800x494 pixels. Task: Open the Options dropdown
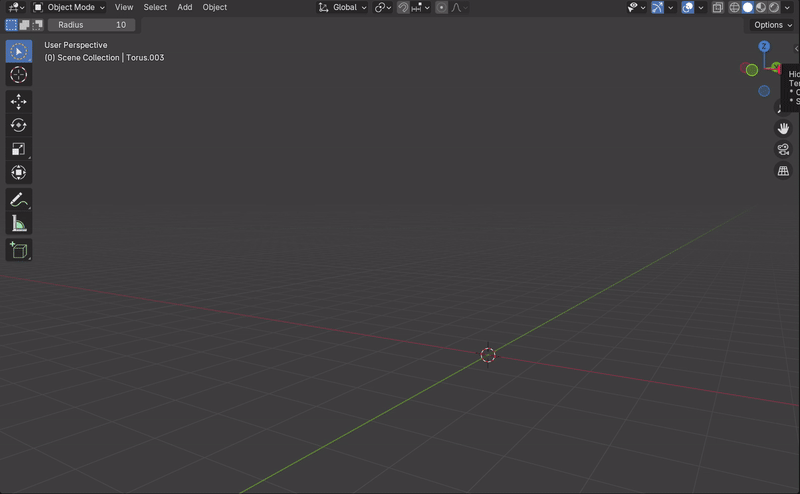click(x=773, y=24)
